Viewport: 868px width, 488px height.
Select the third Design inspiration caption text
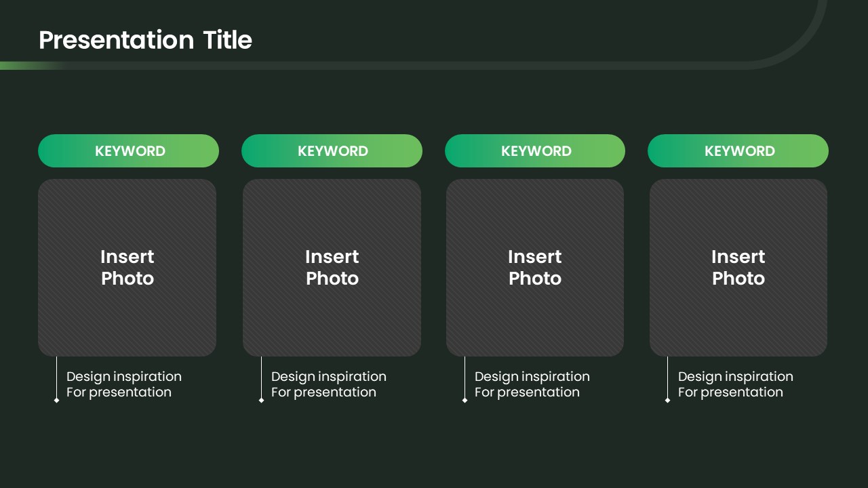pyautogui.click(x=532, y=384)
